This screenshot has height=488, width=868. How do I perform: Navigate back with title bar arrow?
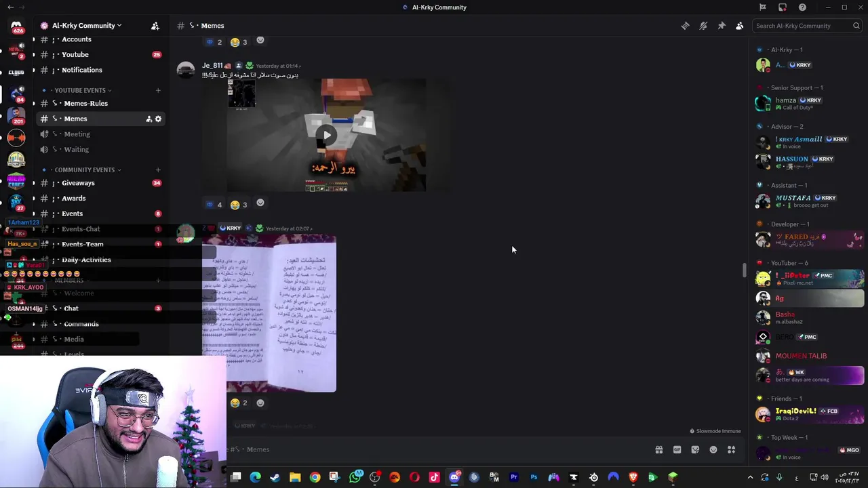tap(10, 7)
